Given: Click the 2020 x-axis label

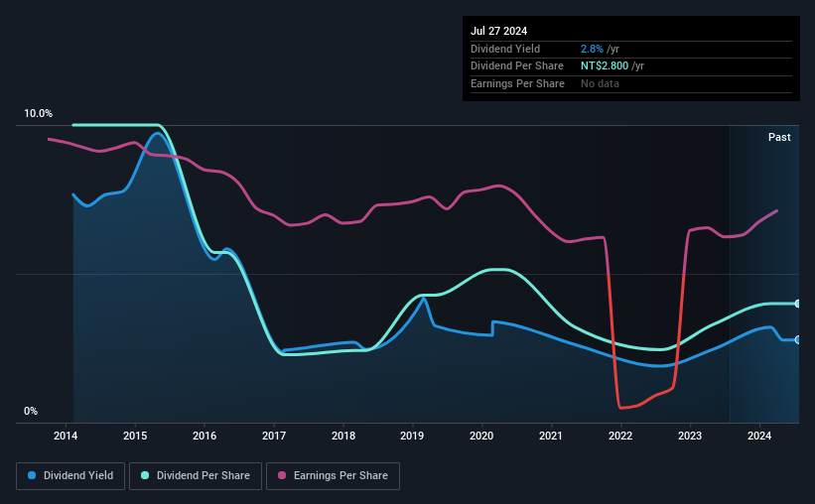Looking at the screenshot, I should pyautogui.click(x=481, y=436).
